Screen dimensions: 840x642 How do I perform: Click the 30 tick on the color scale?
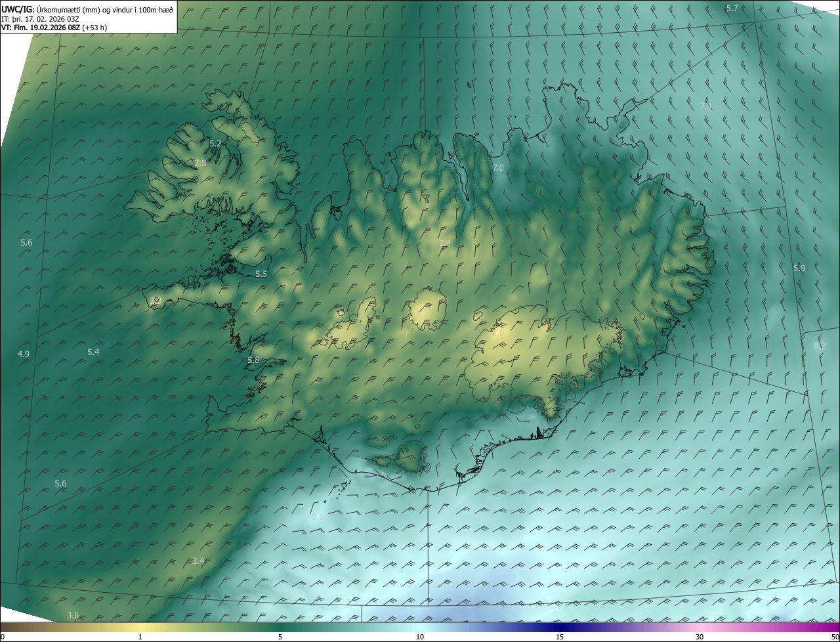[700, 637]
